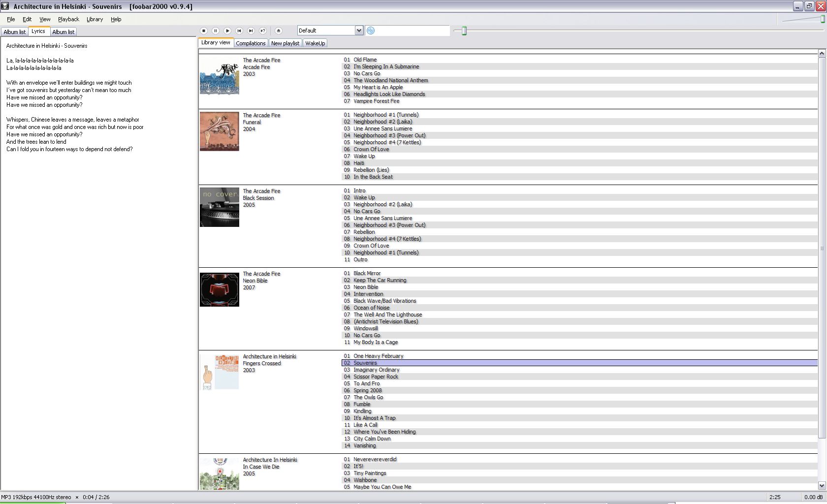Select track In the Back Seat
This screenshot has height=504, width=827.
pos(579,177)
